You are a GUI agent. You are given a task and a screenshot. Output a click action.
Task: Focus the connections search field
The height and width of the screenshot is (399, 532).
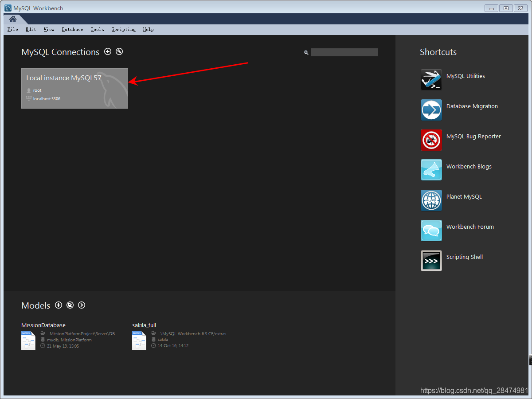[344, 52]
